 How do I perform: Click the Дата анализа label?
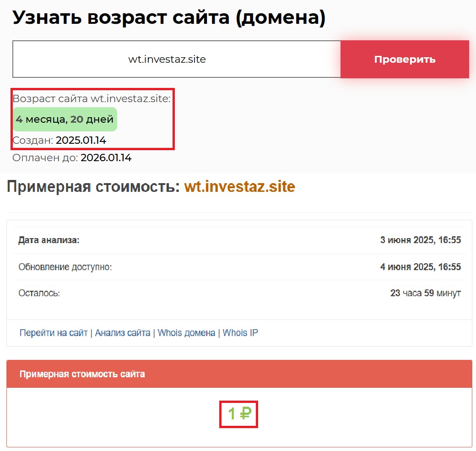click(49, 240)
